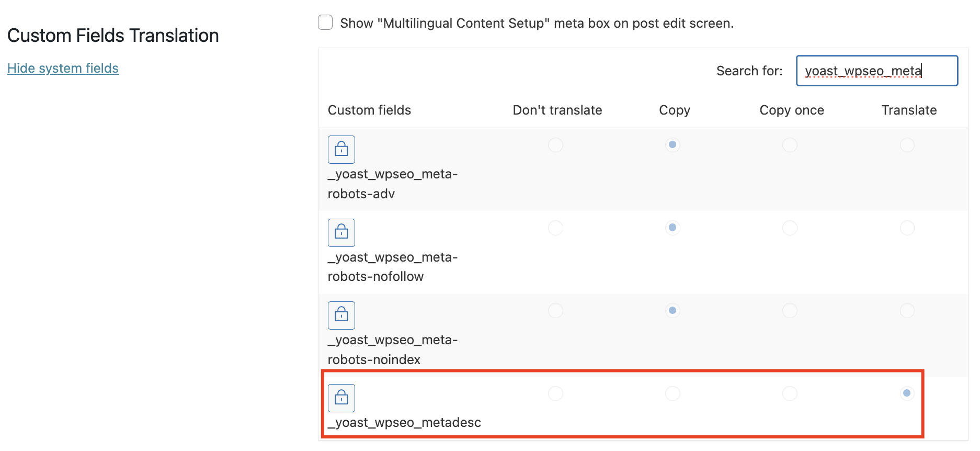This screenshot has width=980, height=451.
Task: Focus the Search for input field
Action: [x=877, y=71]
